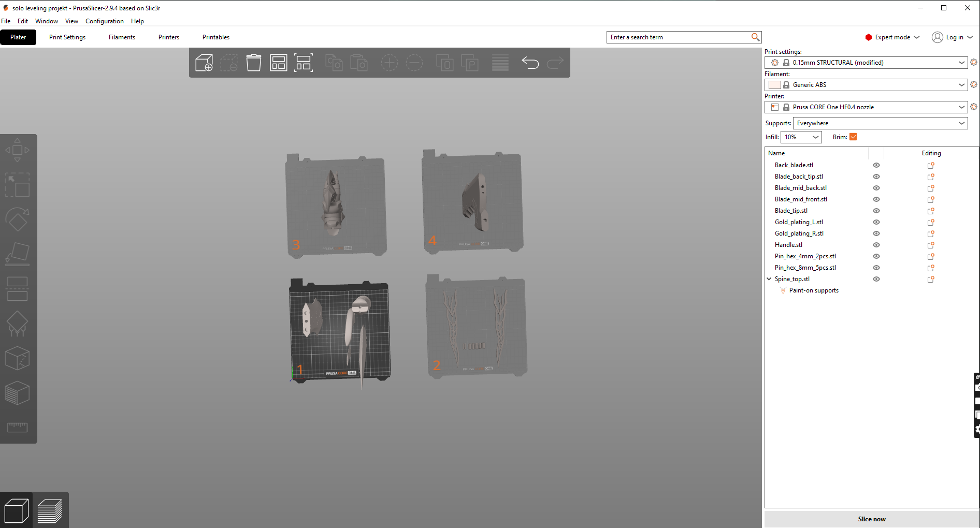This screenshot has height=528, width=980.
Task: Select the Paint-on supports tree item
Action: [x=814, y=290]
